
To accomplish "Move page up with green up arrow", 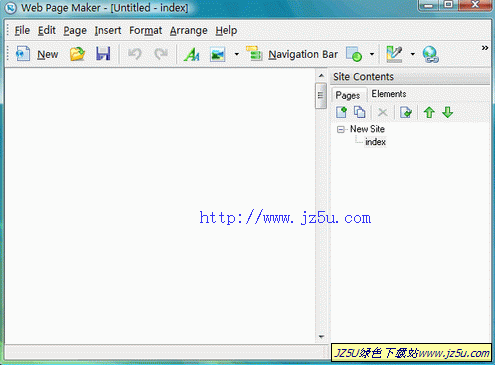I will 429,112.
